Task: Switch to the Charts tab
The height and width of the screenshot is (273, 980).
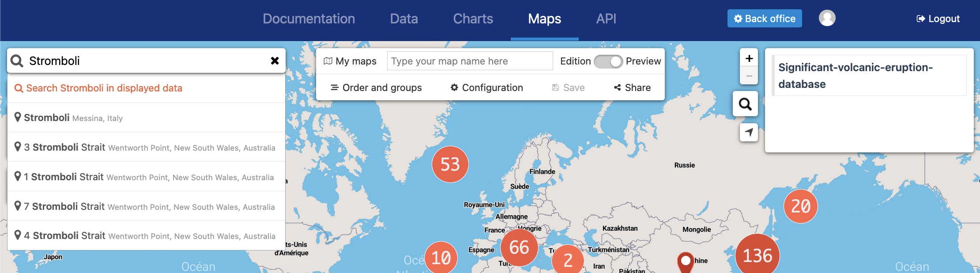Action: click(473, 19)
